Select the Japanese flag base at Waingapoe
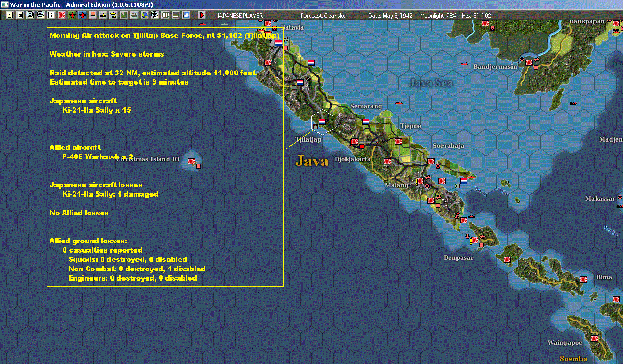This screenshot has height=364, width=623. (594, 338)
